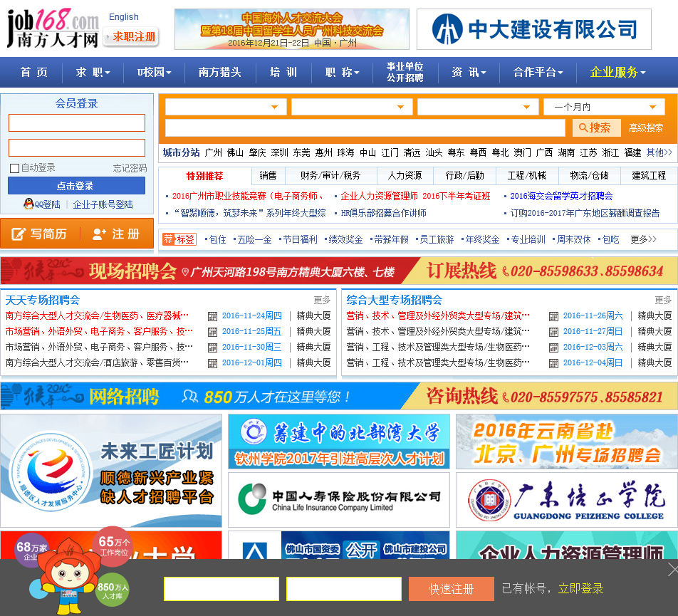Open 培训 navigation item
The height and width of the screenshot is (616, 678).
[x=283, y=72]
